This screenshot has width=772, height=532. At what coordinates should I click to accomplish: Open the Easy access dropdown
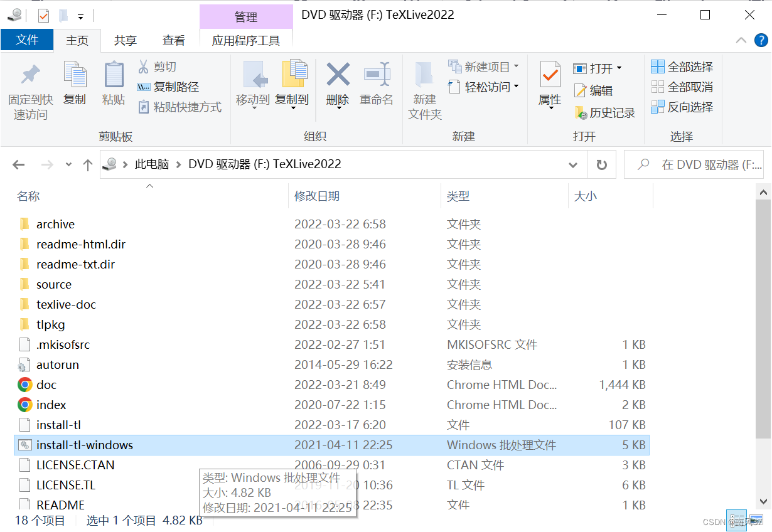point(517,87)
